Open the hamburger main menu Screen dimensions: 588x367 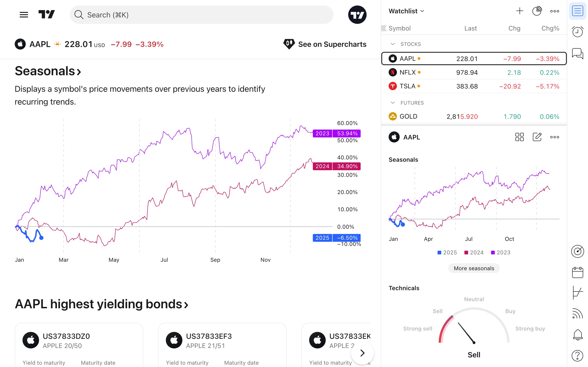(24, 15)
